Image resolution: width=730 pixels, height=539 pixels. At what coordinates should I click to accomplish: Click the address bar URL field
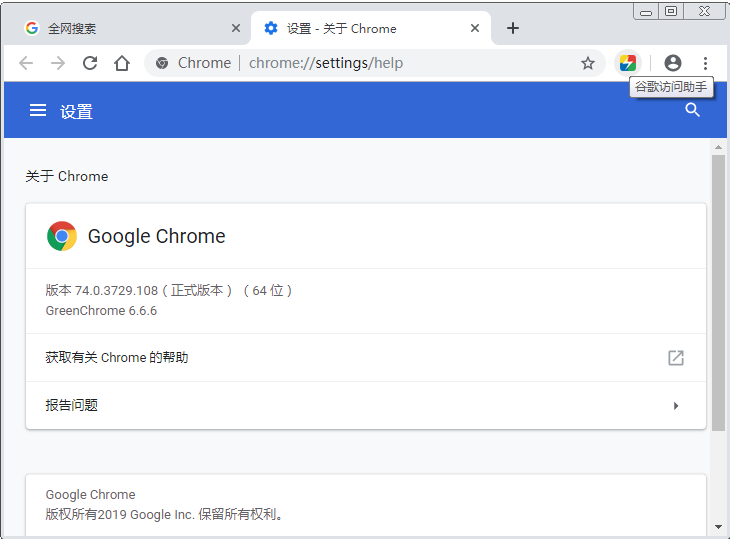(x=400, y=63)
